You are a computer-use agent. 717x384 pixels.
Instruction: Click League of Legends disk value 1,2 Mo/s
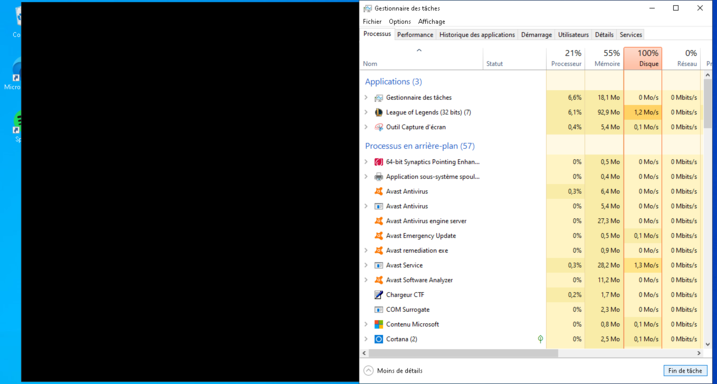[643, 112]
